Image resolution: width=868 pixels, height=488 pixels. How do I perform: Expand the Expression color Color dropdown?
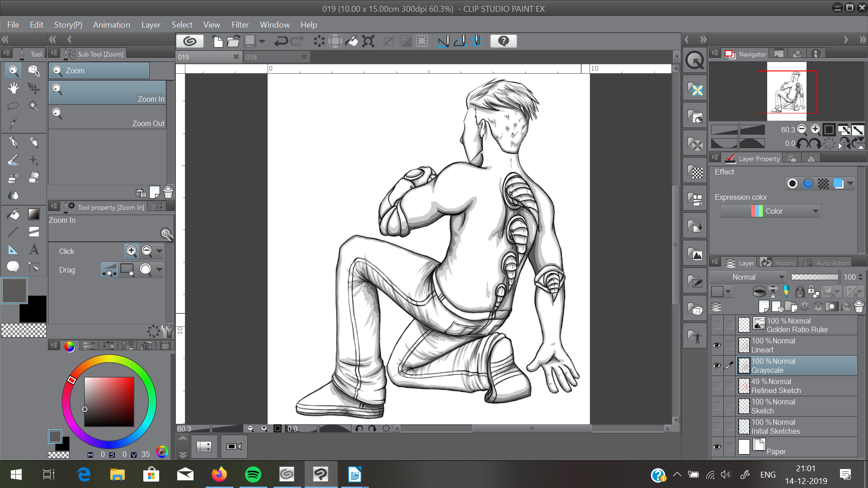point(770,211)
